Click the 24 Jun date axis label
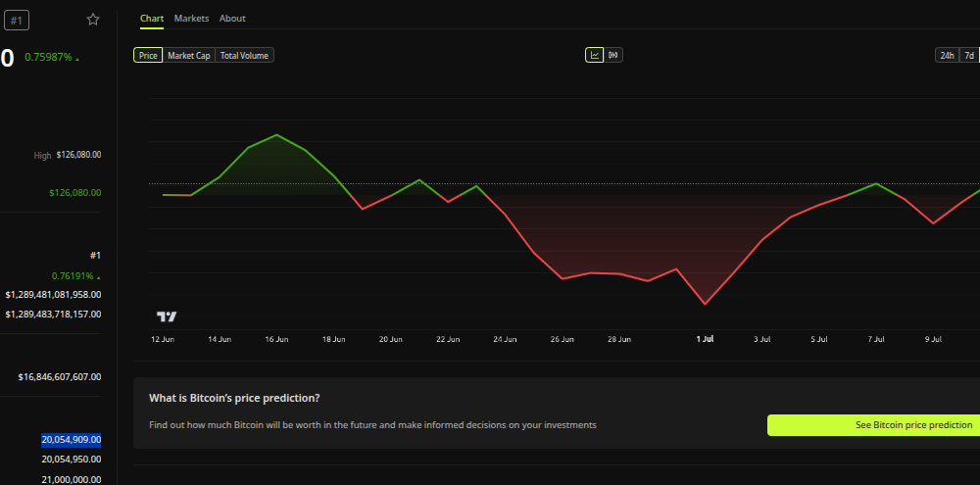Image resolution: width=980 pixels, height=485 pixels. [505, 339]
